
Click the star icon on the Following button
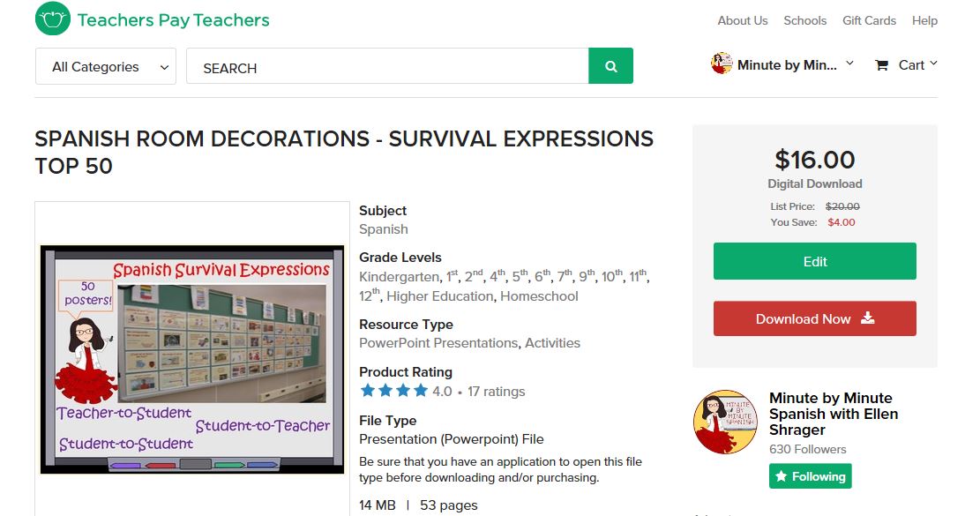click(782, 476)
